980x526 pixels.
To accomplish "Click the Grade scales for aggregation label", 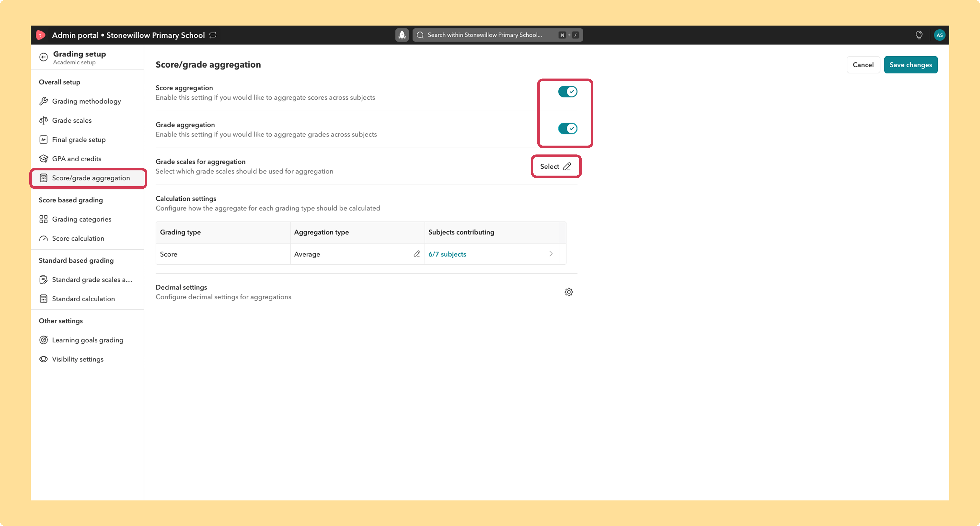I will pyautogui.click(x=200, y=162).
